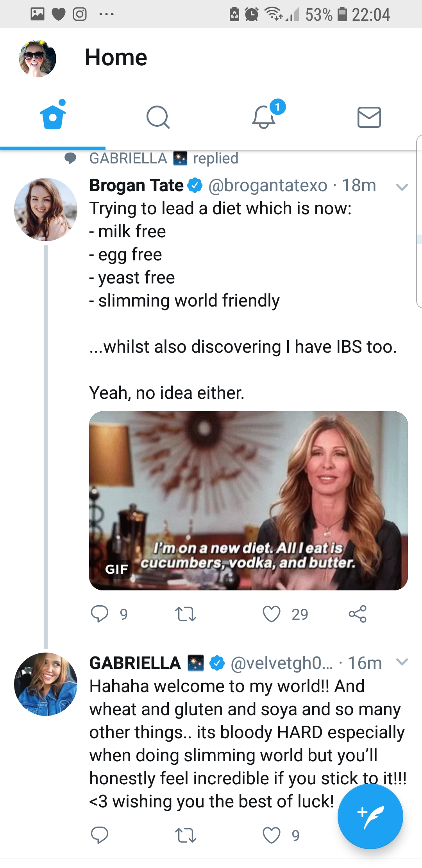Share Brogan Tate's tweet
Viewport: 422px width, 868px height.
pyautogui.click(x=358, y=614)
